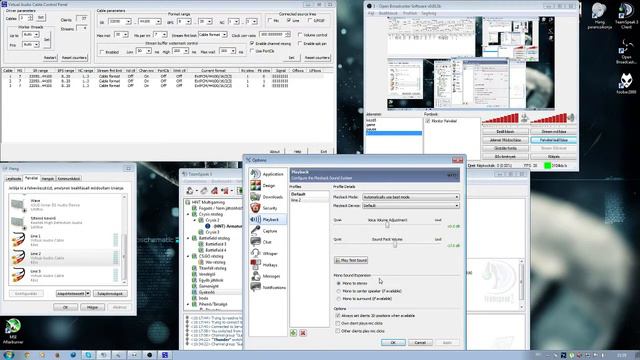Enable the Volume control checkbox

pyautogui.click(x=300, y=35)
